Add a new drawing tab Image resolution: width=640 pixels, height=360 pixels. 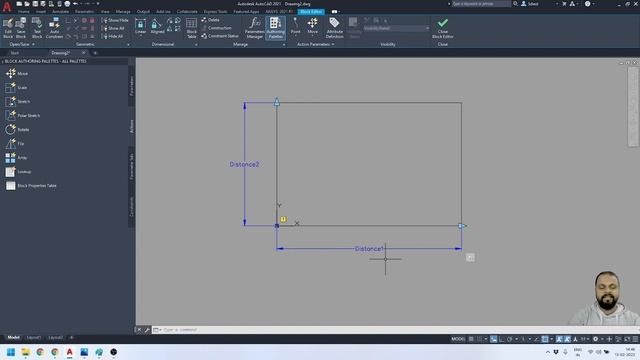click(95, 53)
